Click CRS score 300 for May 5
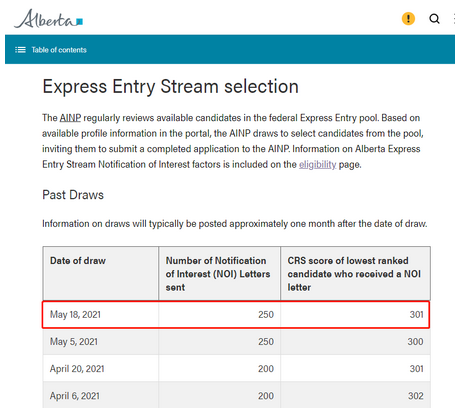 (355, 342)
